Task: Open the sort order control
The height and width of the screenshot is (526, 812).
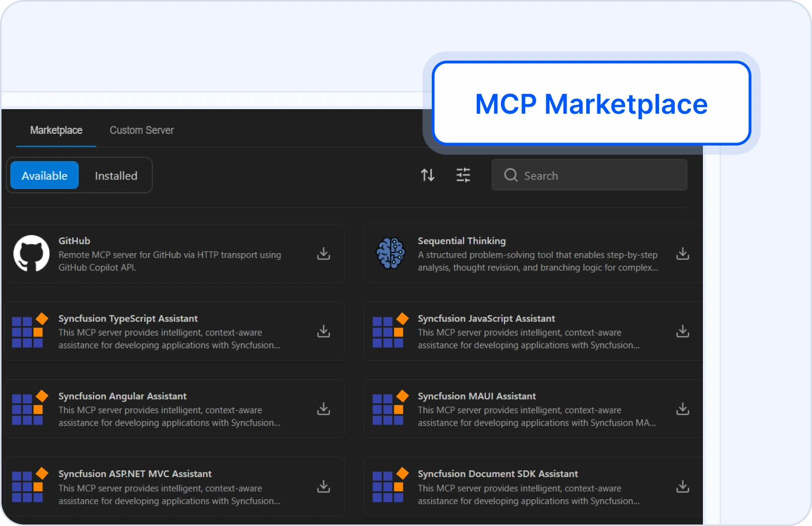Action: coord(428,175)
